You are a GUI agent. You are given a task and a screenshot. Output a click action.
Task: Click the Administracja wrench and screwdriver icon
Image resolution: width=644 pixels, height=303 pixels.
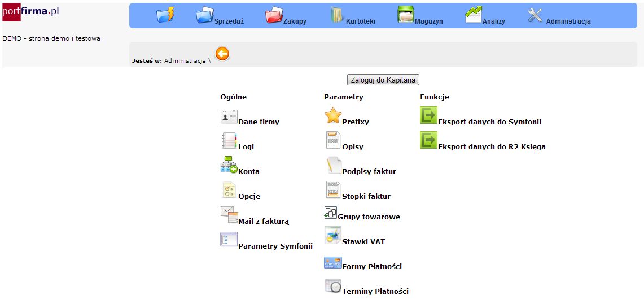coord(535,15)
